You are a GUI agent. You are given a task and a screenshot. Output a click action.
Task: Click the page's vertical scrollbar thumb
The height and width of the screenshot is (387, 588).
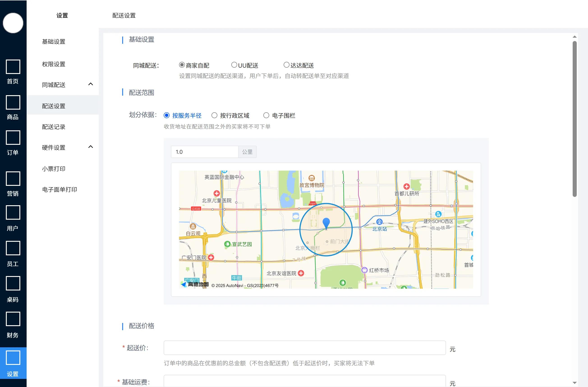pyautogui.click(x=574, y=119)
